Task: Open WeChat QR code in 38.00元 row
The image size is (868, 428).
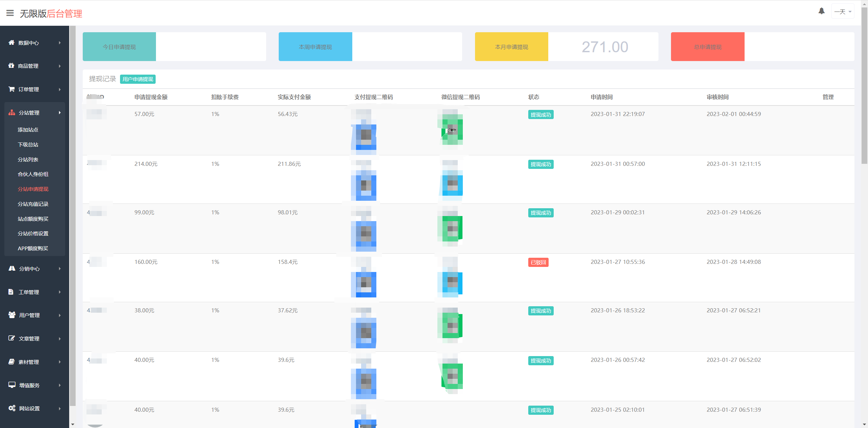Action: click(x=450, y=325)
